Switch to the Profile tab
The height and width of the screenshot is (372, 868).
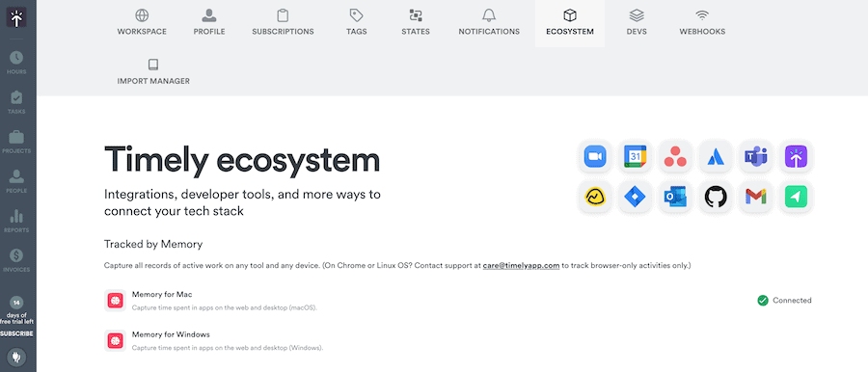209,23
